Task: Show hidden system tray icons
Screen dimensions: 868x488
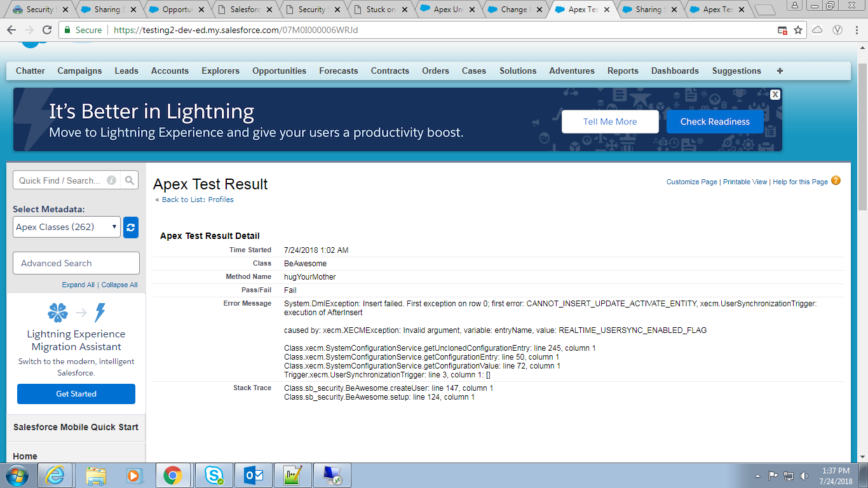Action: tap(758, 475)
